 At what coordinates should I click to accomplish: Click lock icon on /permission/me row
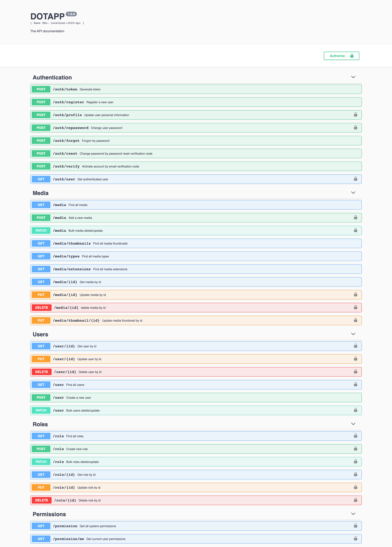(x=355, y=539)
